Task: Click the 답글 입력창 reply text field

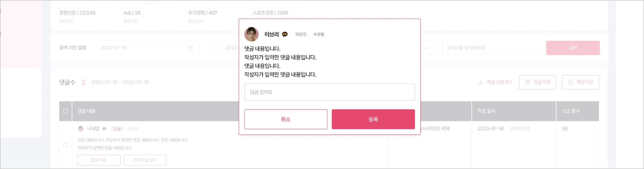Action: pos(329,92)
